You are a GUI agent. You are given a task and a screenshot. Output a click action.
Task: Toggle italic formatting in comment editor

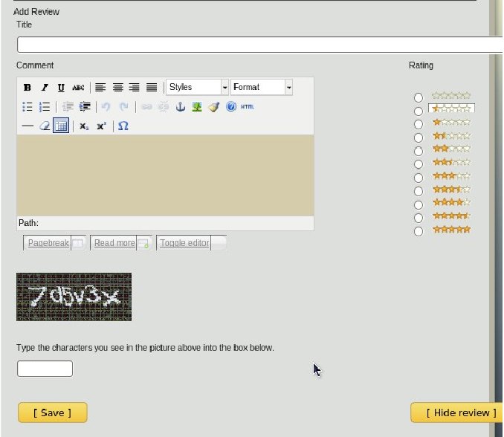tap(45, 88)
